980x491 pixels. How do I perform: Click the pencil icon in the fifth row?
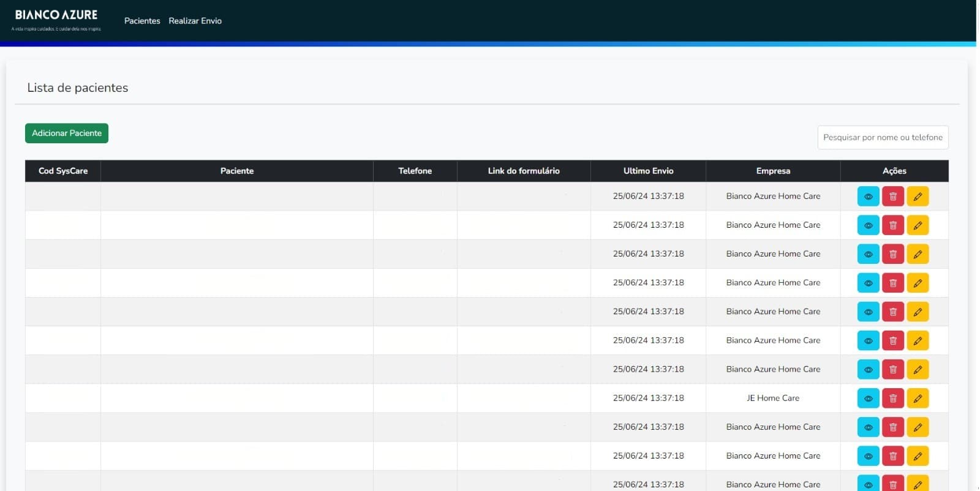click(918, 312)
